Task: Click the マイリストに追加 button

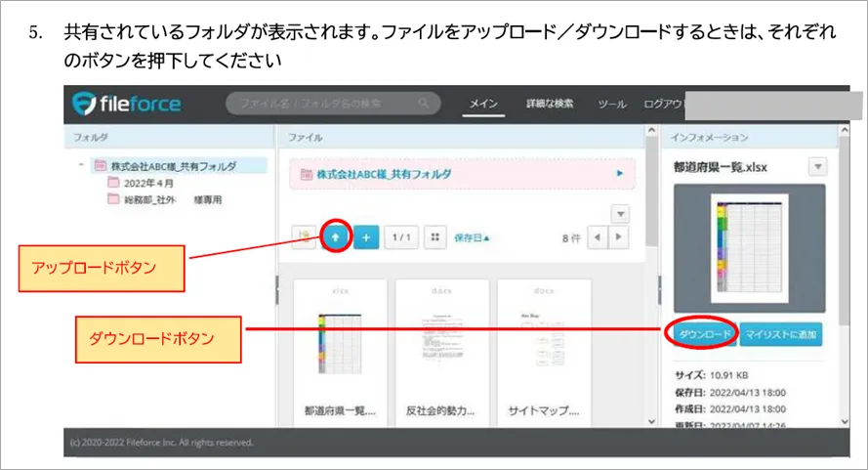Action: tap(780, 334)
